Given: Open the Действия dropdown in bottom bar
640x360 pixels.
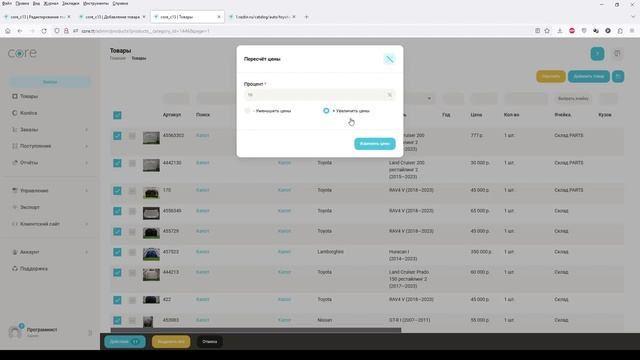Looking at the screenshot, I should coord(125,342).
